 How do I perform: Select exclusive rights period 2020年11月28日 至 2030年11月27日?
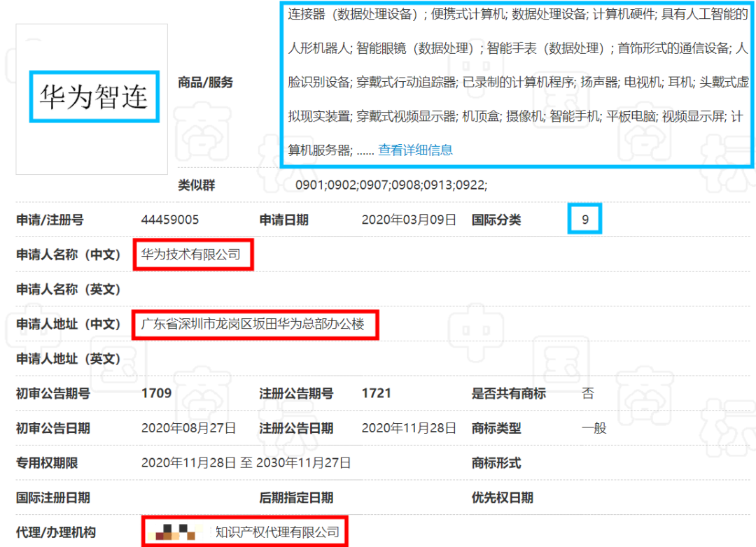246,462
